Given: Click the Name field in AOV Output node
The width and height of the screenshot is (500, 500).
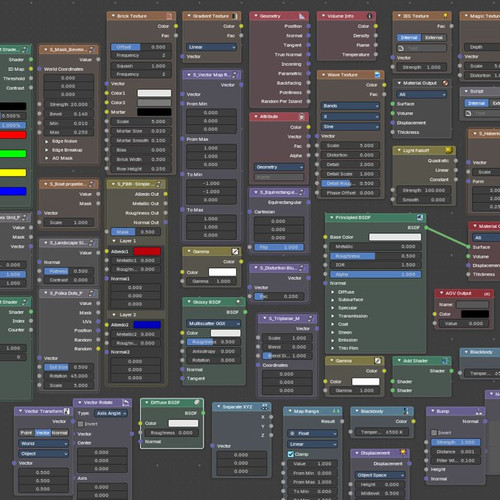Looking at the screenshot, I should [472, 304].
